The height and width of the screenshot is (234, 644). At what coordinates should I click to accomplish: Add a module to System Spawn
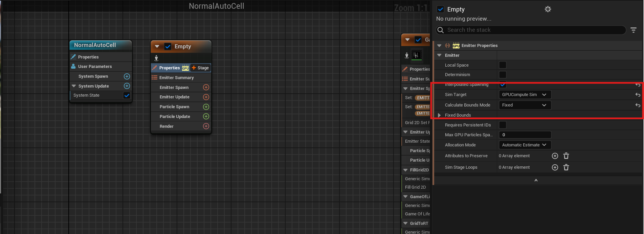(x=127, y=76)
